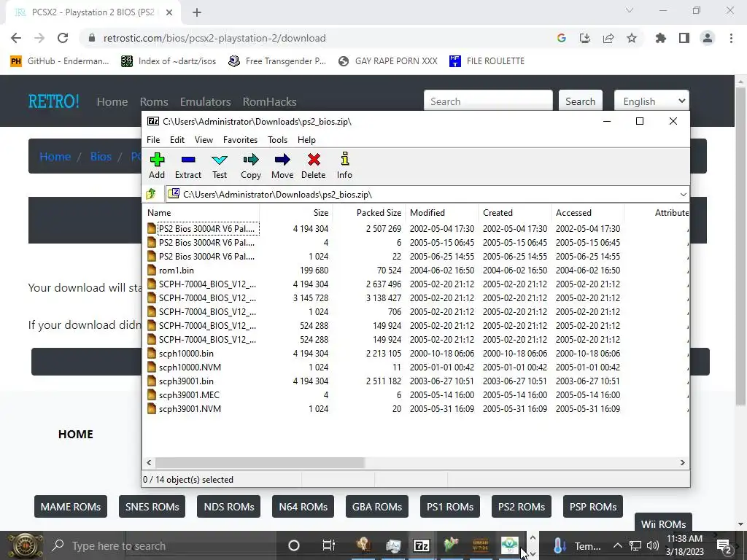Open Chrome's three-dot menu
The width and height of the screenshot is (747, 560).
tap(731, 38)
